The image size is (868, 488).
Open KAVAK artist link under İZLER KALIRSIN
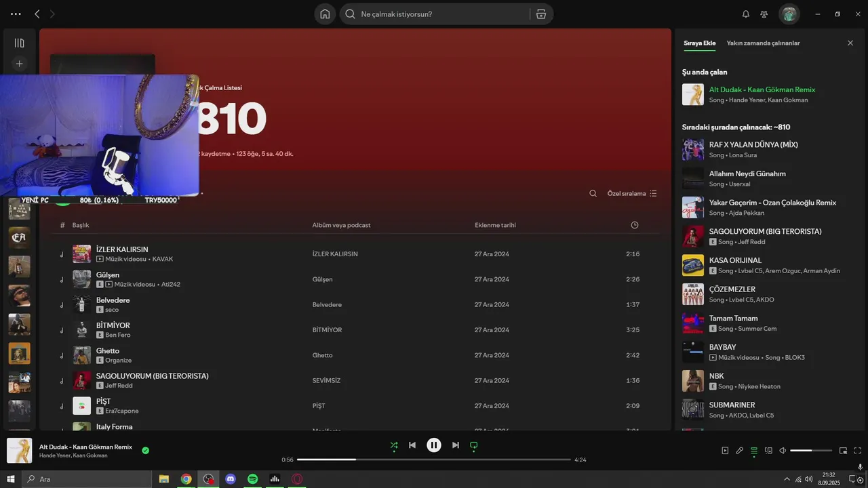162,259
